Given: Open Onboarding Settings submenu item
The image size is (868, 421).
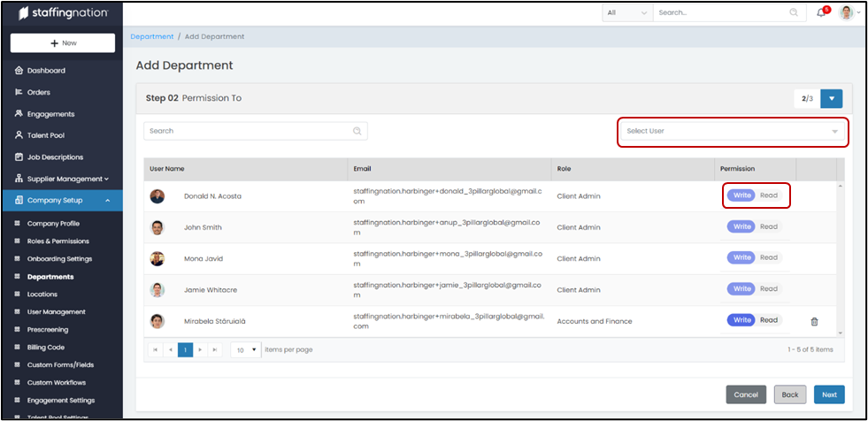Looking at the screenshot, I should (x=59, y=259).
